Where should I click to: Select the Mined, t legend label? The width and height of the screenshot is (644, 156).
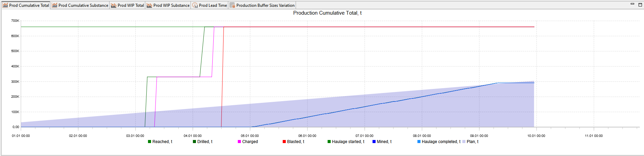pos(384,142)
